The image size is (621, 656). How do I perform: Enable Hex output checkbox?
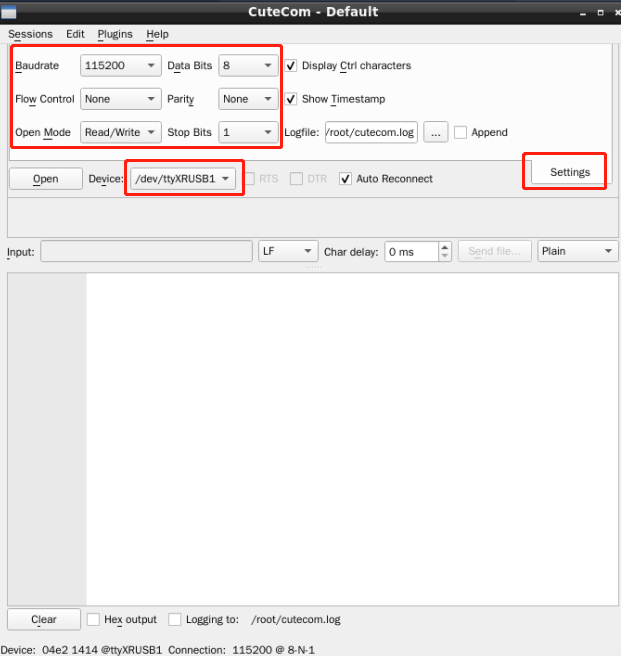pyautogui.click(x=94, y=619)
